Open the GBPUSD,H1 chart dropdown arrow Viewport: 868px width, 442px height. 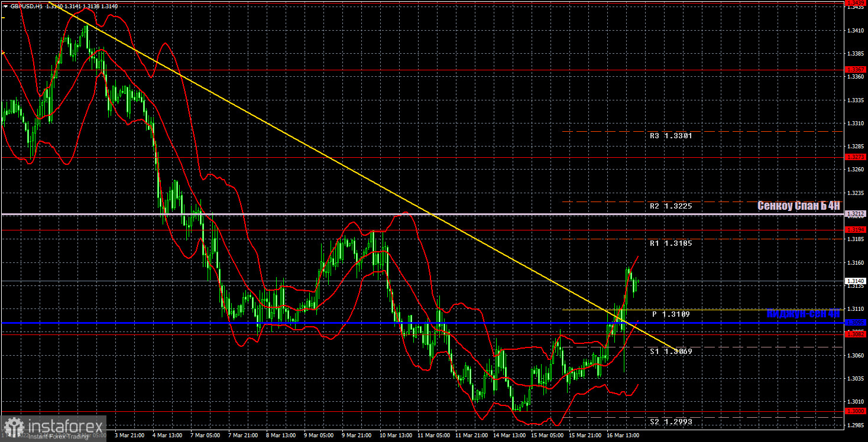(5, 6)
